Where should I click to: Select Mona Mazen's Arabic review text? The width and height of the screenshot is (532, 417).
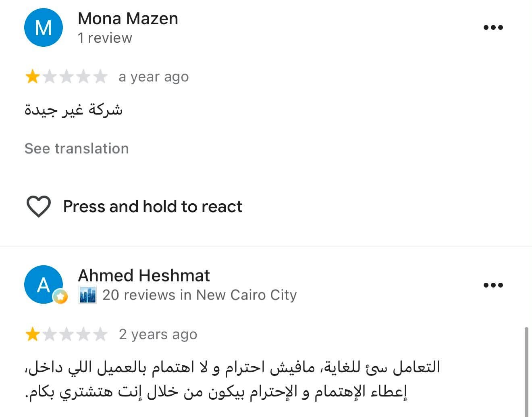click(x=73, y=110)
